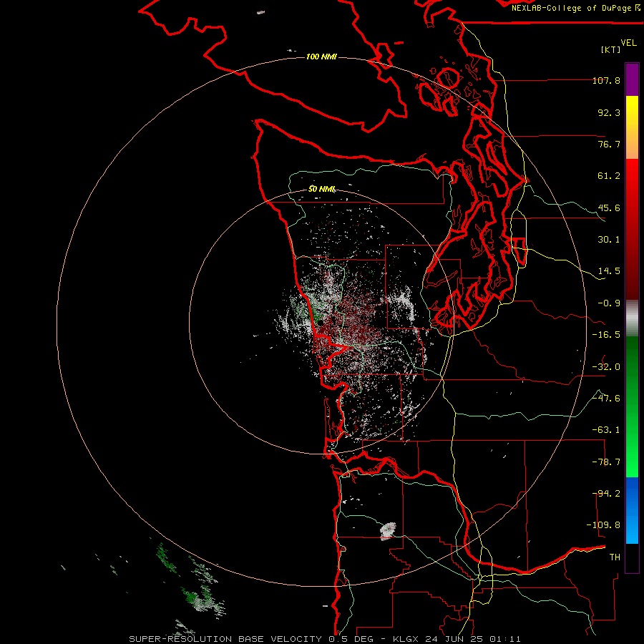Click the VEL legend title
This screenshot has width=644, height=644.
click(628, 43)
